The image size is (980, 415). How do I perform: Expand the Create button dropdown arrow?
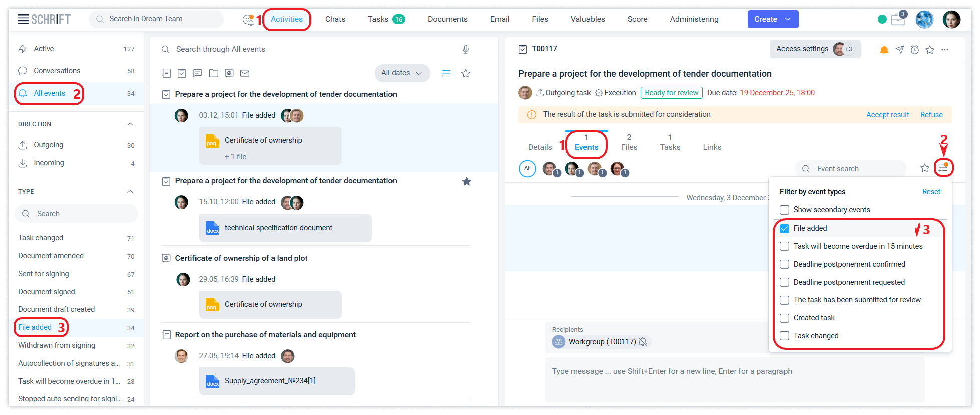(788, 19)
